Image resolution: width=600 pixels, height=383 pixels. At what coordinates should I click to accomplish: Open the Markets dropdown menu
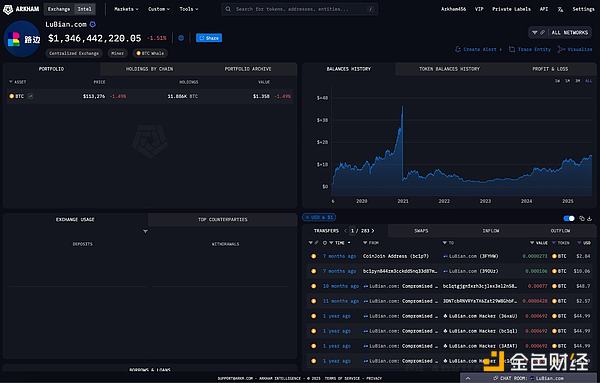pos(126,9)
